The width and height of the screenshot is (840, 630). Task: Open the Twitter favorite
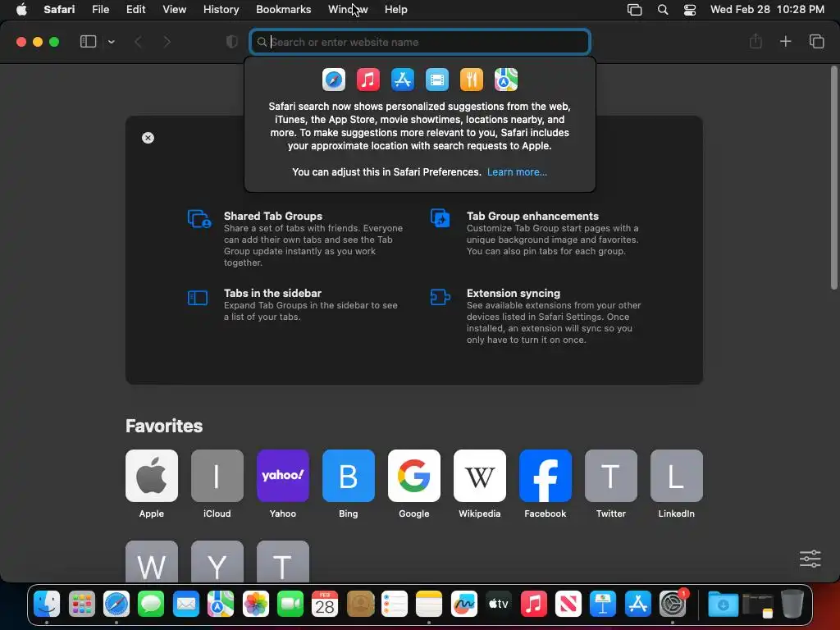coord(610,476)
